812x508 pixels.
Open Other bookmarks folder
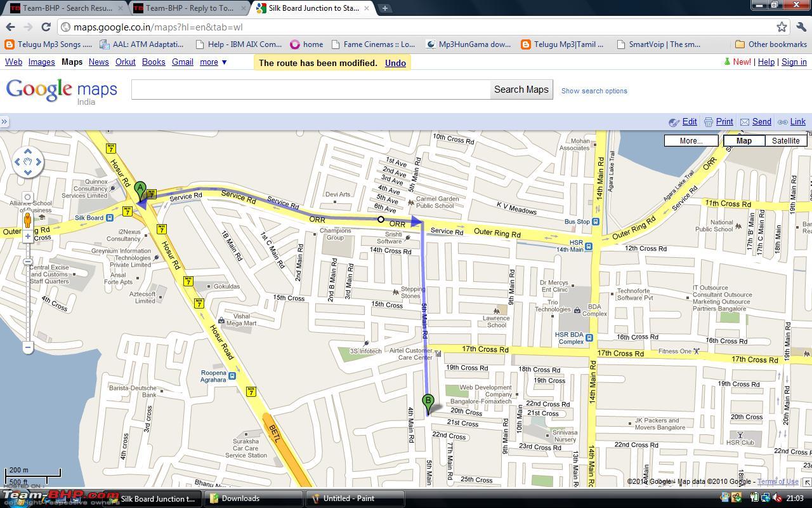[x=771, y=44]
